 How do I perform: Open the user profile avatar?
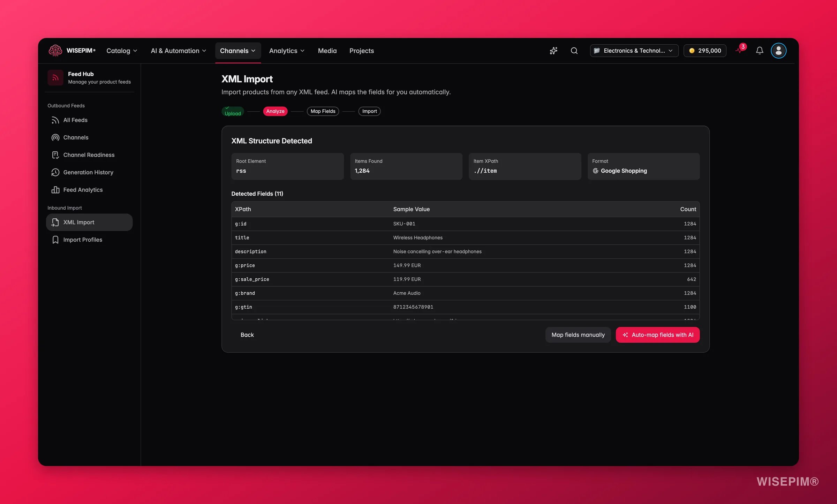click(x=778, y=51)
